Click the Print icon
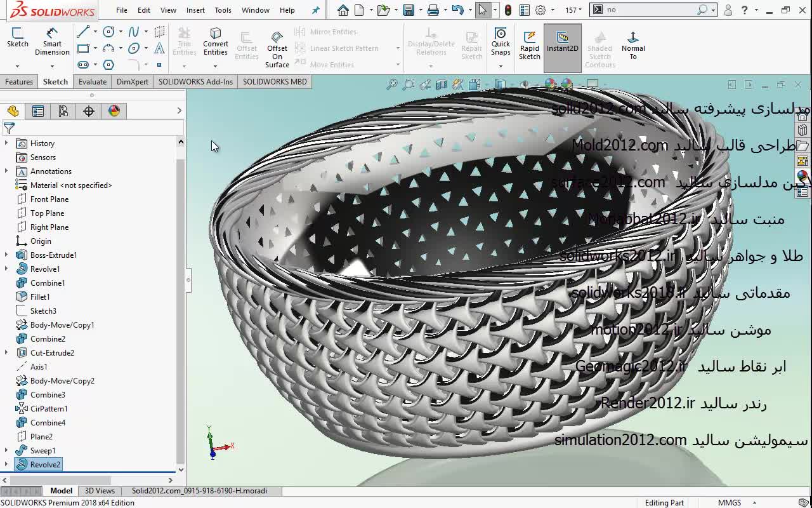This screenshot has width=812, height=508. pos(433,10)
